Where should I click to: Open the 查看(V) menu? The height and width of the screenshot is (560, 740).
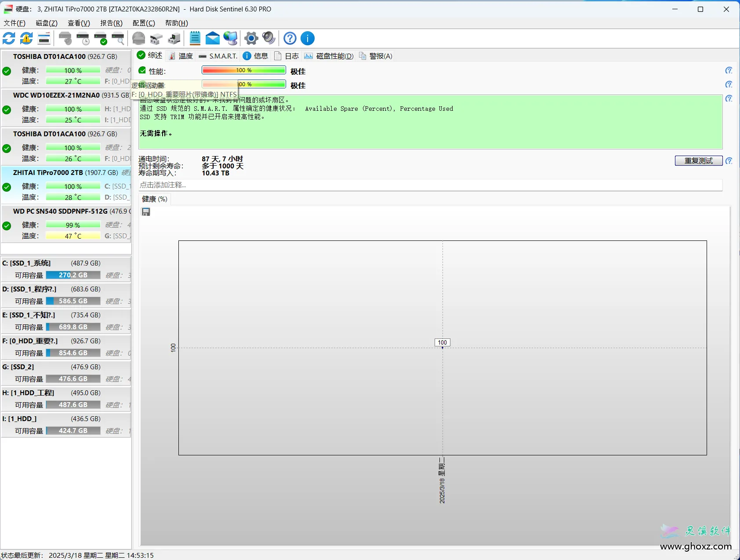click(79, 23)
